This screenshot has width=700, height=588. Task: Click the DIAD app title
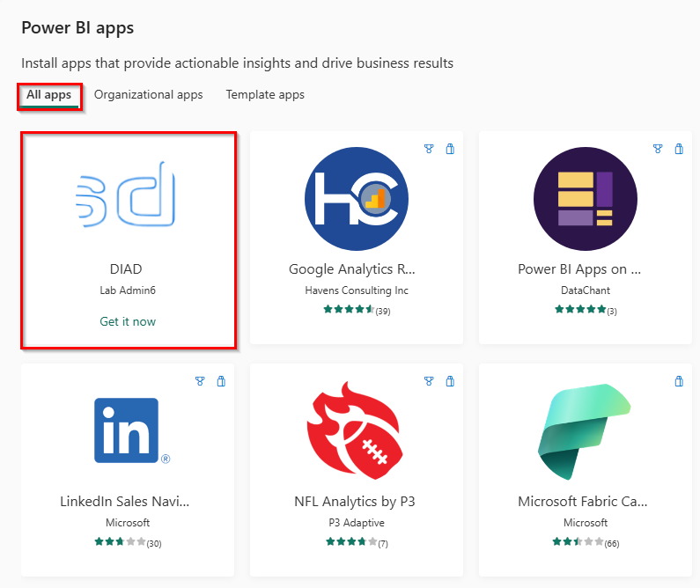[x=126, y=269]
